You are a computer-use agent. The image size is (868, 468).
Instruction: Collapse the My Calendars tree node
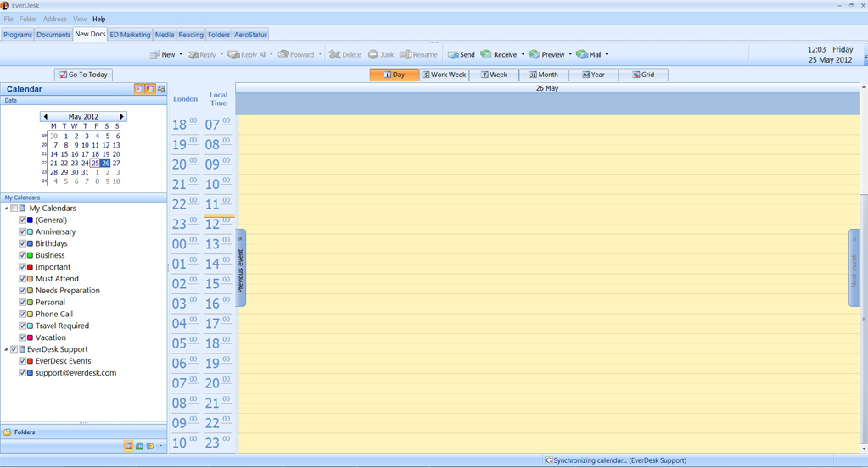(x=6, y=209)
